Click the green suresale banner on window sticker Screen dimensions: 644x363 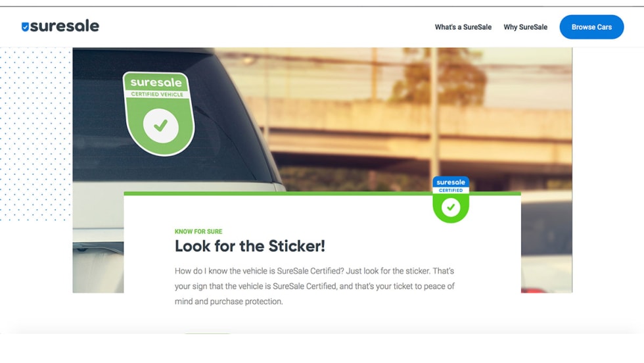tap(156, 82)
